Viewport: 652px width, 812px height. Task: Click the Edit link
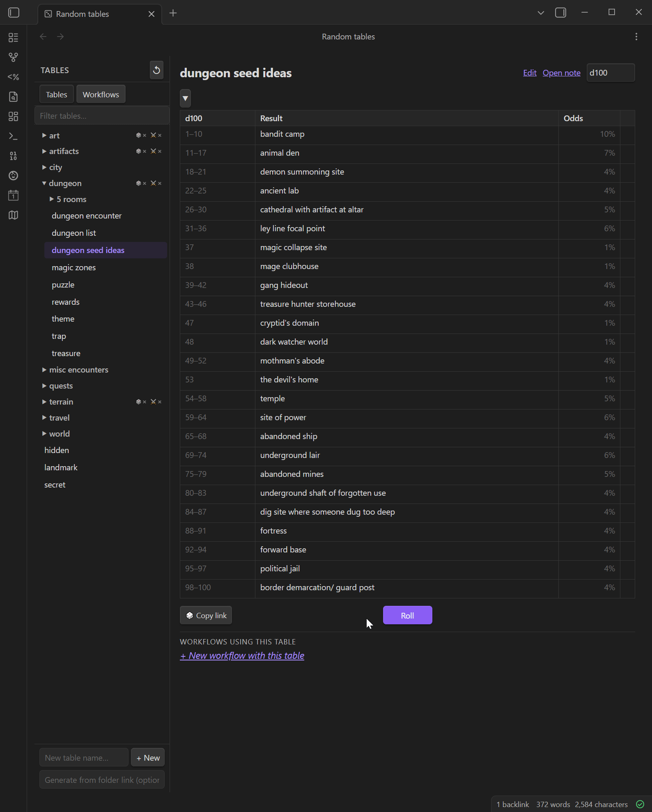click(530, 73)
